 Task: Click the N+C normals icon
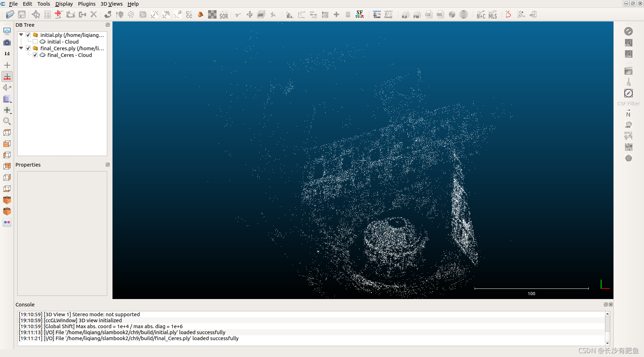(x=481, y=14)
